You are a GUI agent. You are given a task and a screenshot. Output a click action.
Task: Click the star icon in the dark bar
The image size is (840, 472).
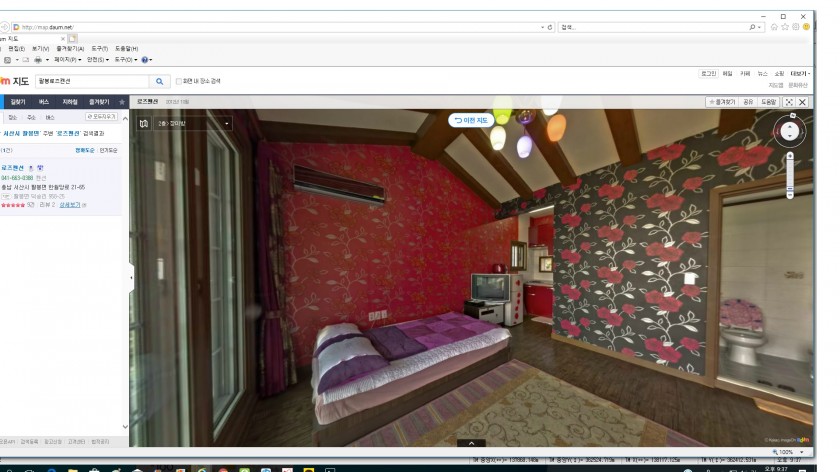click(x=122, y=102)
